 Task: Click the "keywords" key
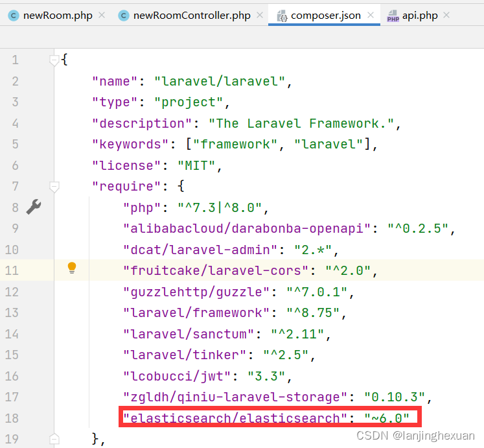(130, 145)
